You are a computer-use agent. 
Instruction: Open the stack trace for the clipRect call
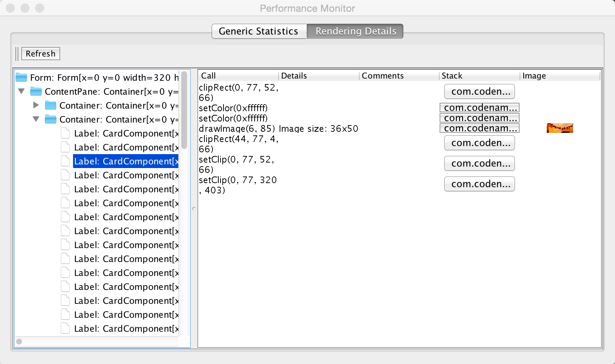pyautogui.click(x=479, y=91)
